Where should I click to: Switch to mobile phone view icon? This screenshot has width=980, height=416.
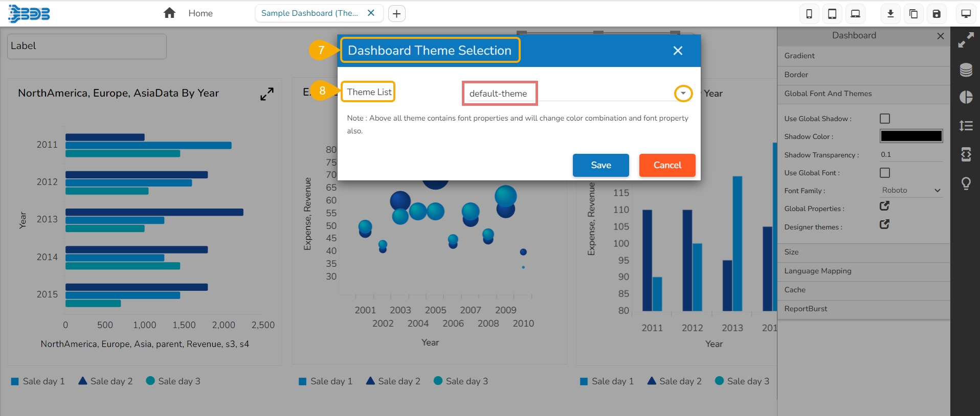[x=809, y=14]
